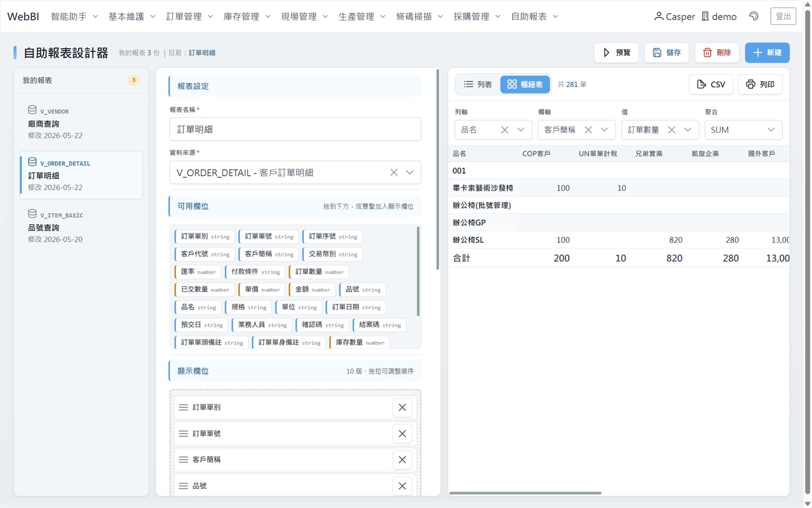The height and width of the screenshot is (508, 812).
Task: Click the 報表名稱 input field
Action: point(295,130)
